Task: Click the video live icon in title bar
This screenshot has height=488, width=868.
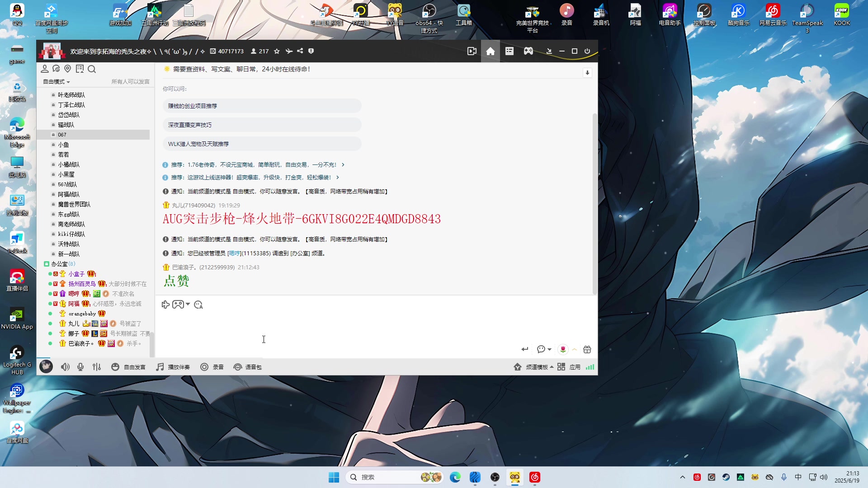Action: (472, 51)
